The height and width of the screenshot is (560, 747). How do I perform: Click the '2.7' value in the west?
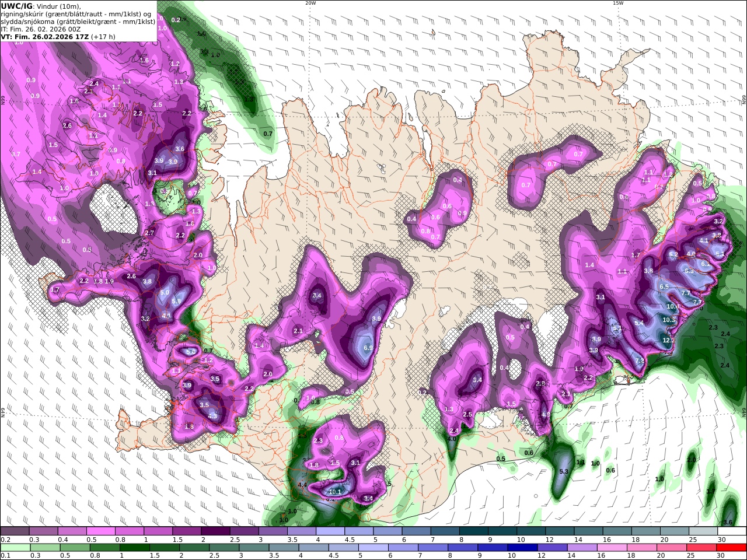[x=149, y=233]
